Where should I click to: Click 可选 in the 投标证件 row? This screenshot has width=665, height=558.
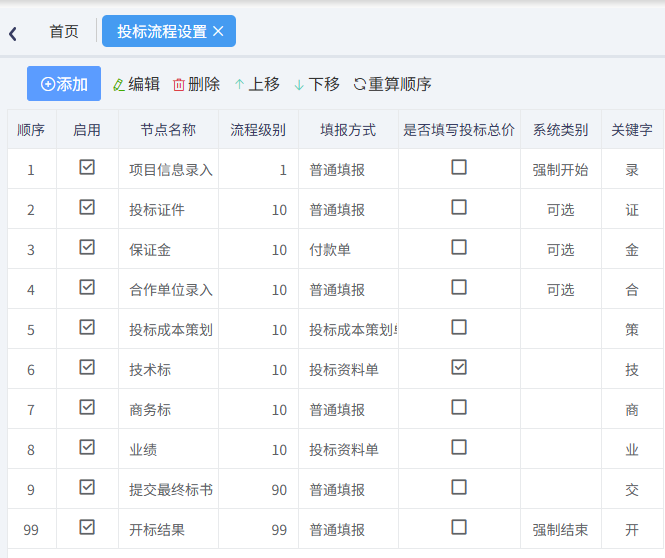point(561,209)
